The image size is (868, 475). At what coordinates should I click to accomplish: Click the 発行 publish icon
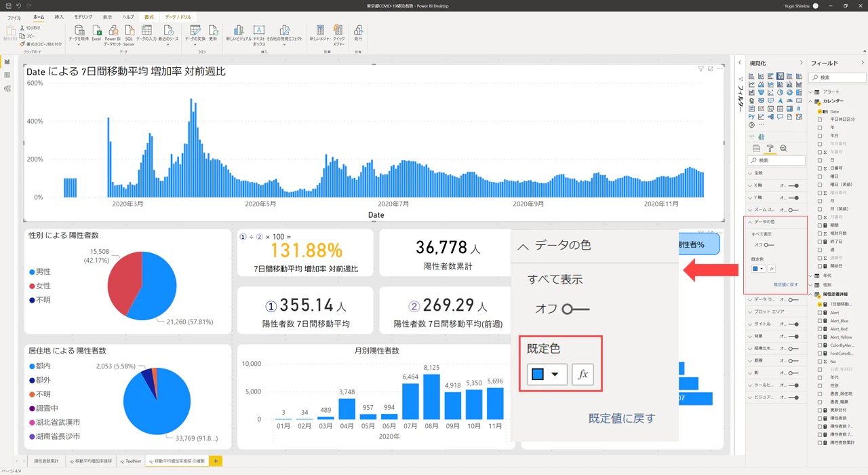pos(358,31)
